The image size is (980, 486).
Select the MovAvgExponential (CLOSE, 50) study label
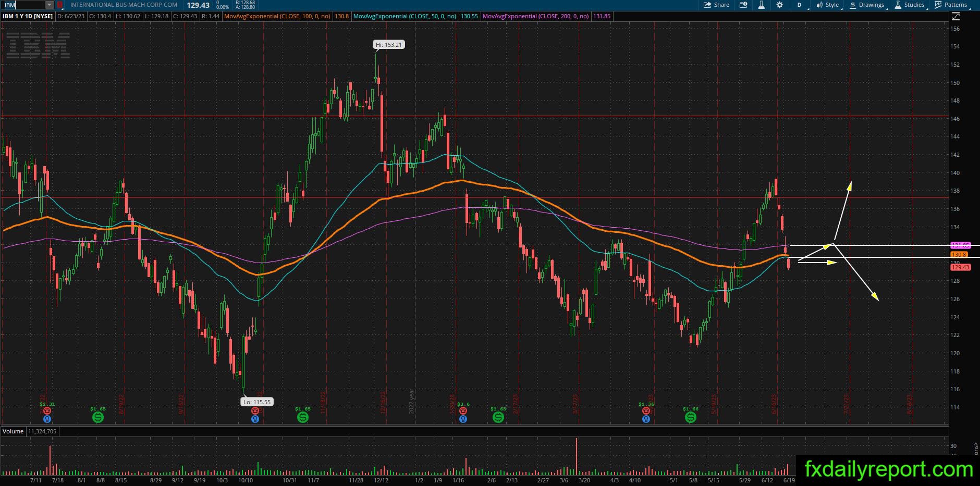tap(405, 16)
